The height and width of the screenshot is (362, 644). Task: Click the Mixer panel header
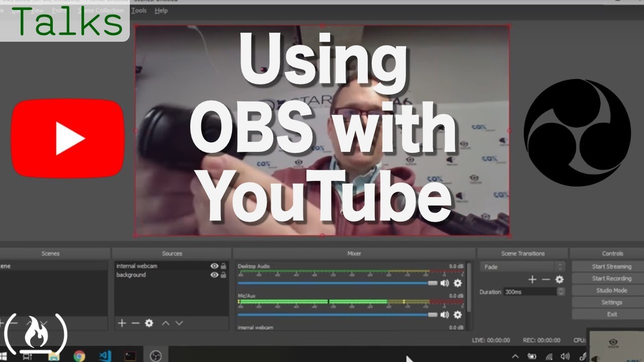pyautogui.click(x=354, y=253)
